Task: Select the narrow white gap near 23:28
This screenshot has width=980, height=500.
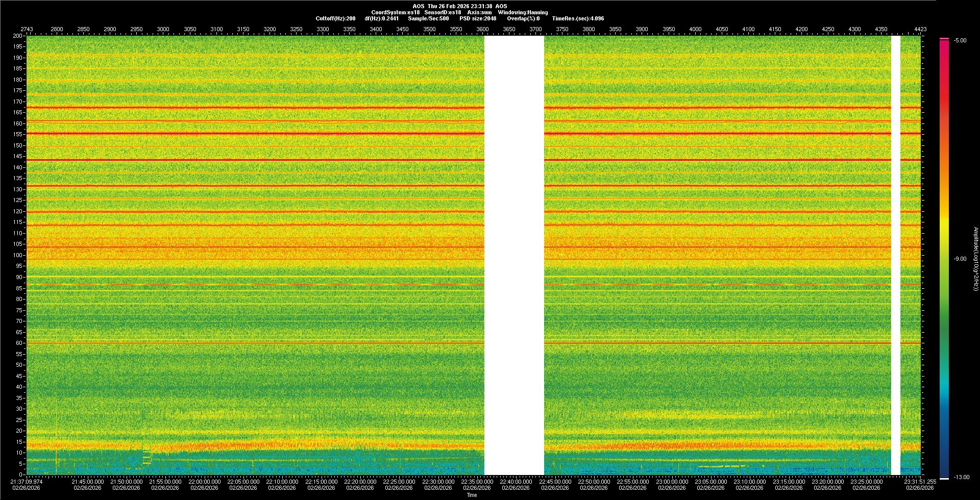Action: coord(895,255)
